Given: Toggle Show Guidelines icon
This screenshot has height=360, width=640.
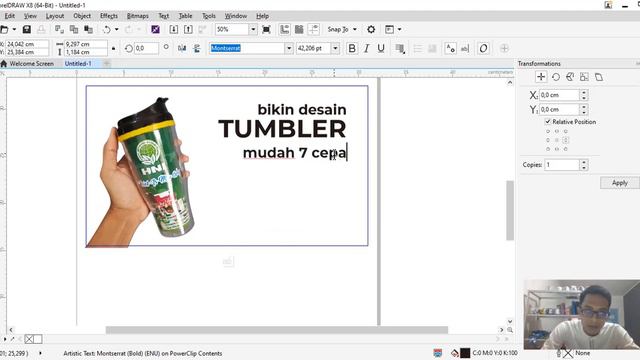Looking at the screenshot, I should tap(313, 29).
